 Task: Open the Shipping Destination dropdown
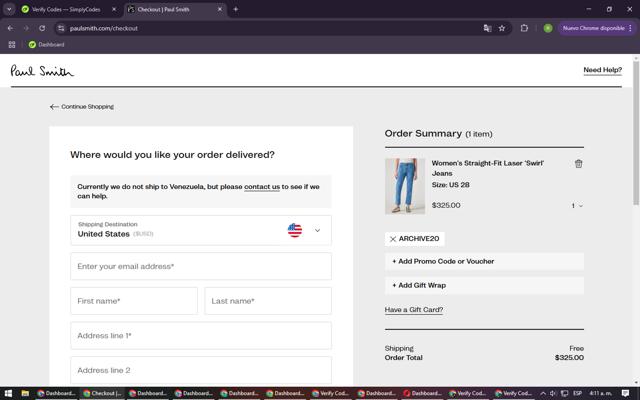(201, 230)
